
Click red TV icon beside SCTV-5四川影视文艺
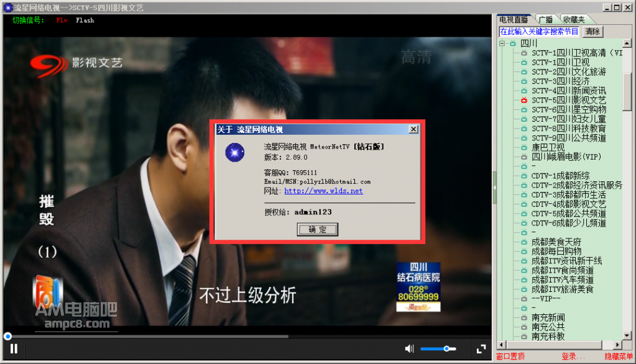524,100
